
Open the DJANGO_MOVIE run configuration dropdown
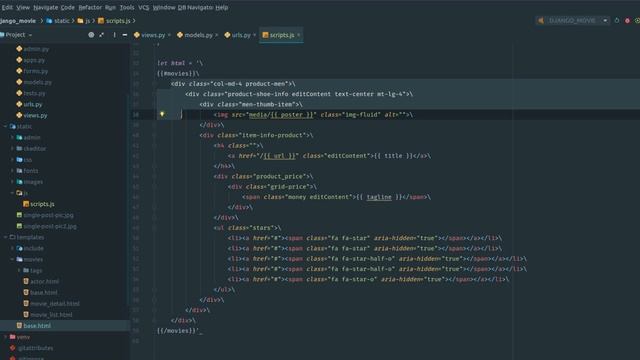click(x=573, y=20)
